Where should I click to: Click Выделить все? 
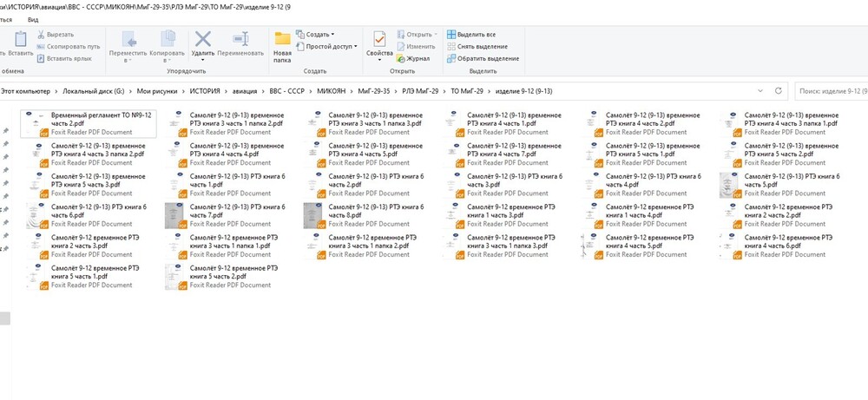[x=471, y=35]
